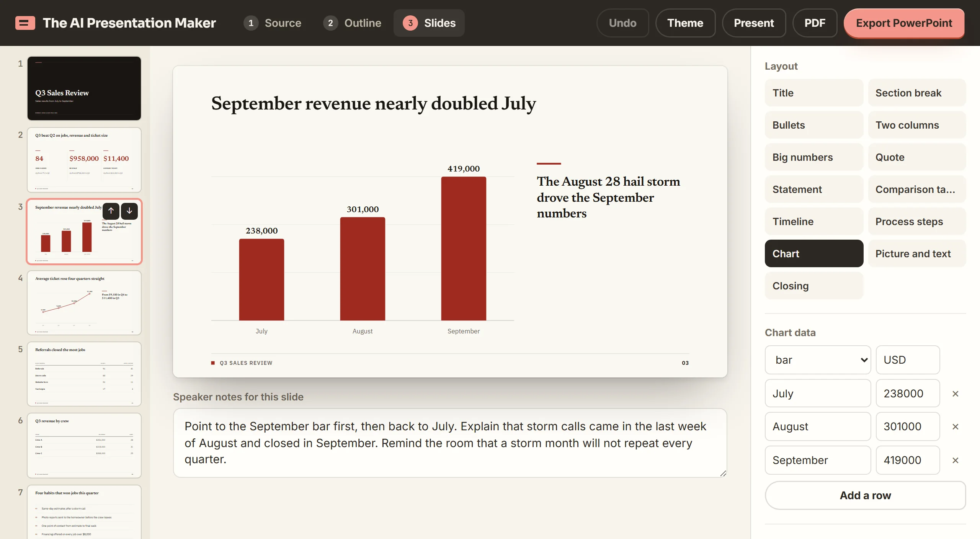Click into the speaker notes textarea

pyautogui.click(x=450, y=443)
